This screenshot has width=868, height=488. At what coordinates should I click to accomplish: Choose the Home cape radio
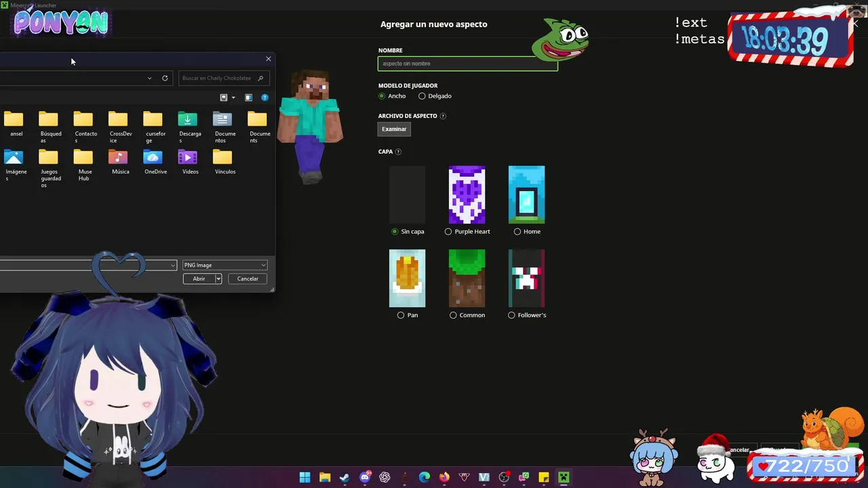point(517,232)
